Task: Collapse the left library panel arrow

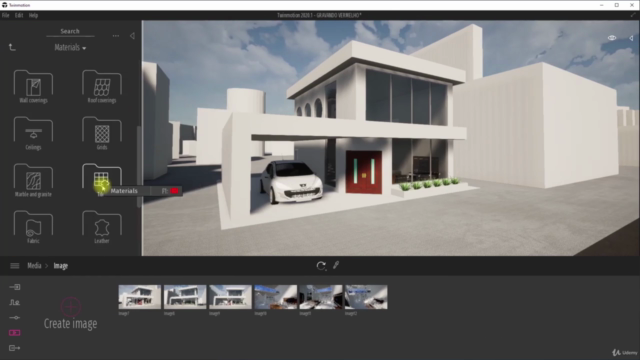Action: click(x=132, y=36)
